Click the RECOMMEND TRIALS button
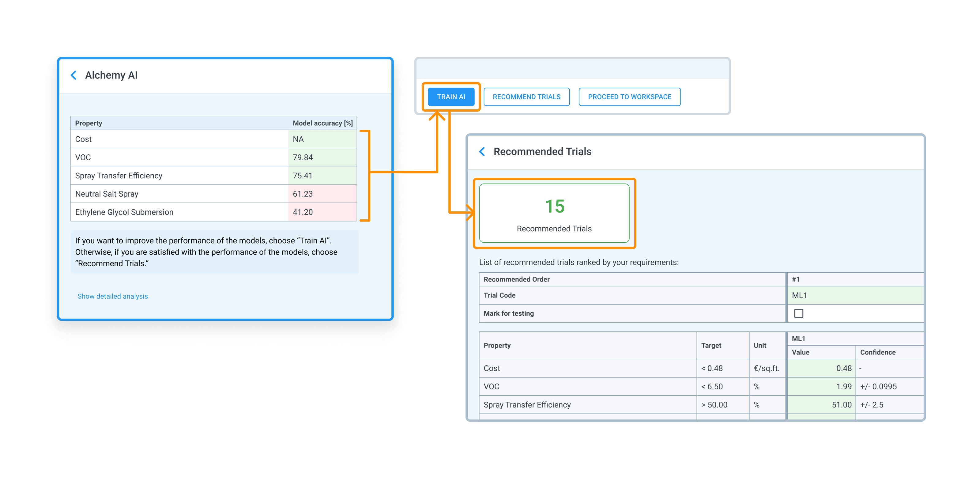 click(526, 97)
